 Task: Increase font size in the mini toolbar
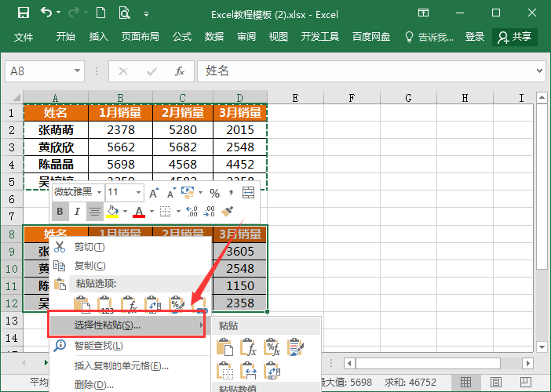[154, 192]
